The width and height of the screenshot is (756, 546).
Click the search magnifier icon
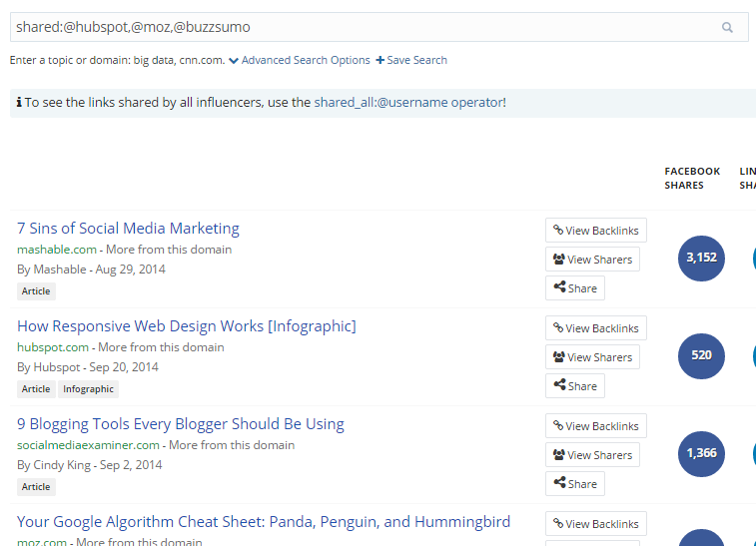click(727, 28)
